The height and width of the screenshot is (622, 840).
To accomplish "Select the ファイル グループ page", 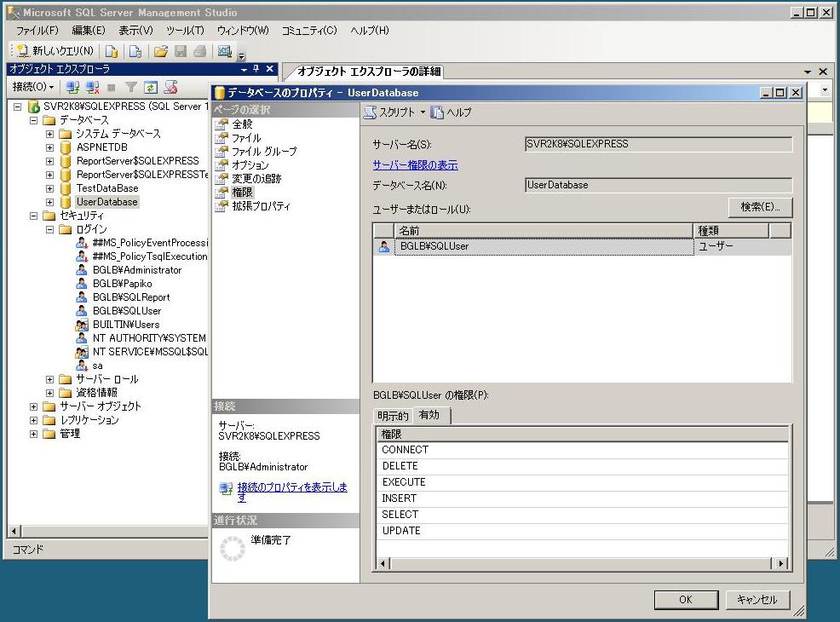I will (264, 152).
